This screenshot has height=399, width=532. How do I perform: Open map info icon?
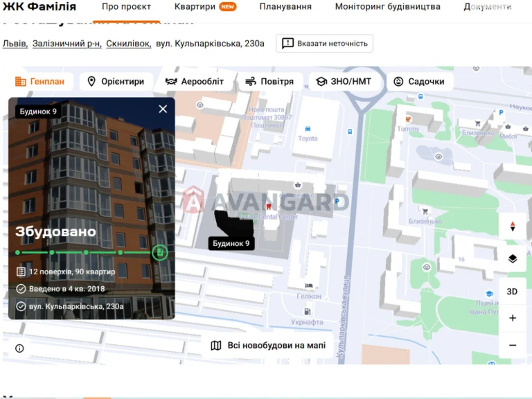(x=19, y=348)
